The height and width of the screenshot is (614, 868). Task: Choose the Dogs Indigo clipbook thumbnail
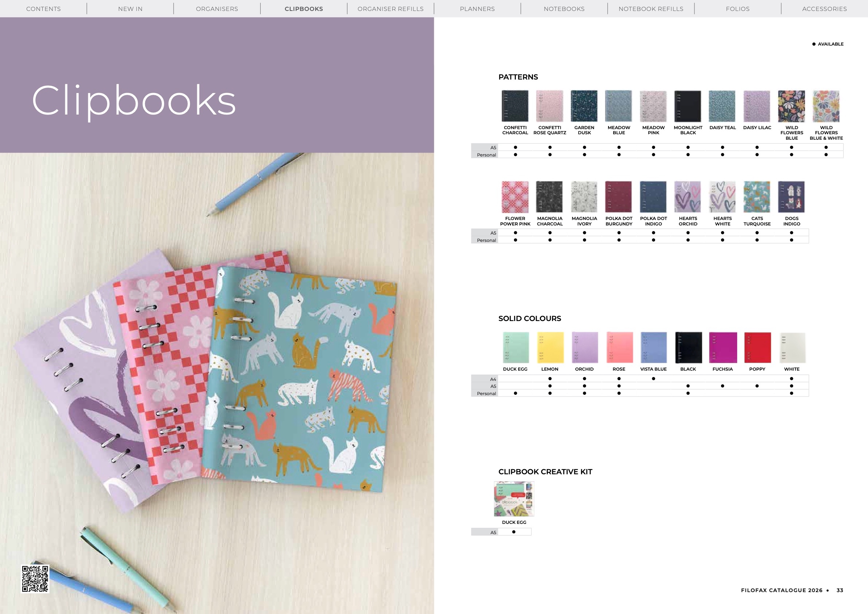click(791, 197)
